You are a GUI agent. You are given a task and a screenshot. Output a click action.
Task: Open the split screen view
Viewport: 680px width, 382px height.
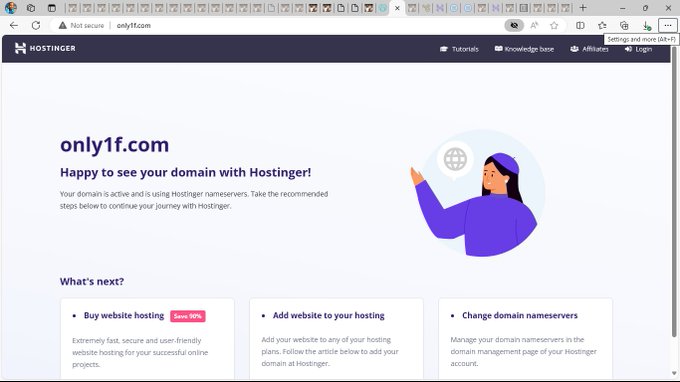point(580,26)
